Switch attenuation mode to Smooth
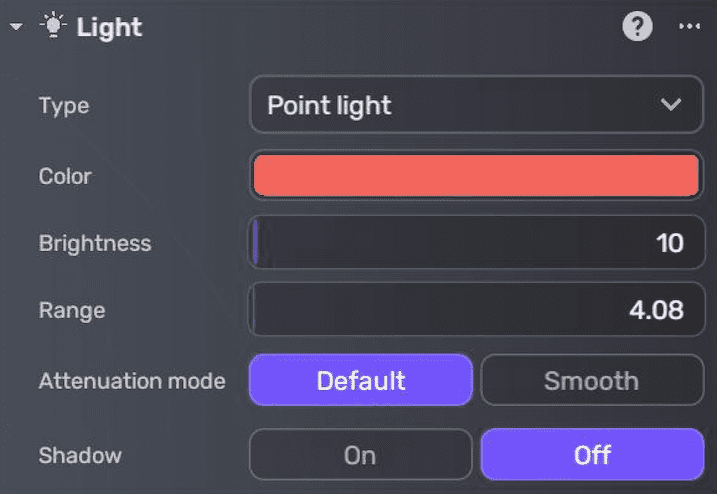The image size is (717, 494). tap(591, 381)
